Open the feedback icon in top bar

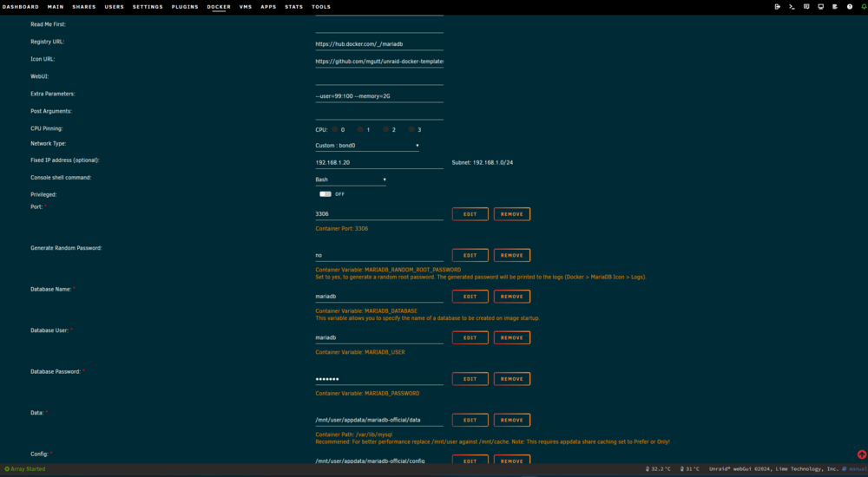(x=806, y=7)
